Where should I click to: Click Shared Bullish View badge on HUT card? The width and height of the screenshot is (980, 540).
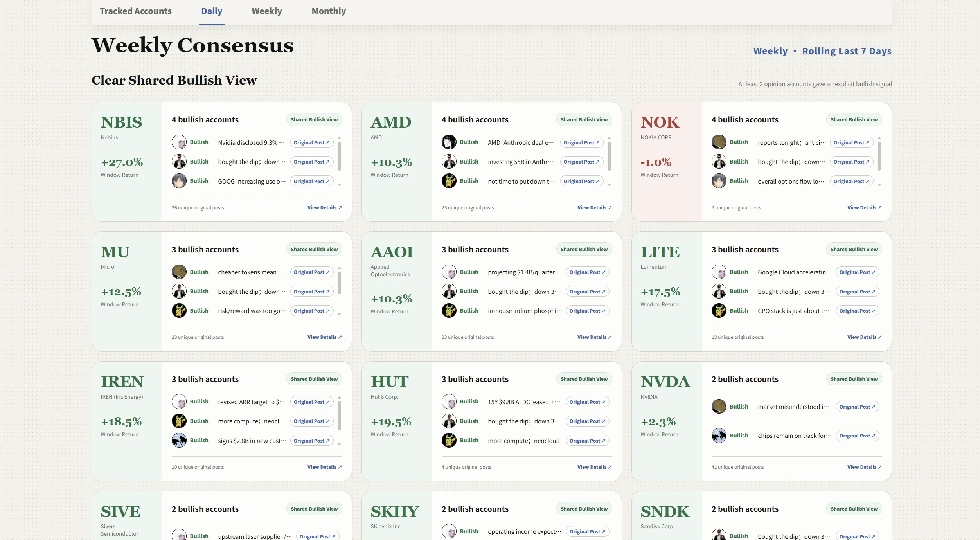coord(584,379)
